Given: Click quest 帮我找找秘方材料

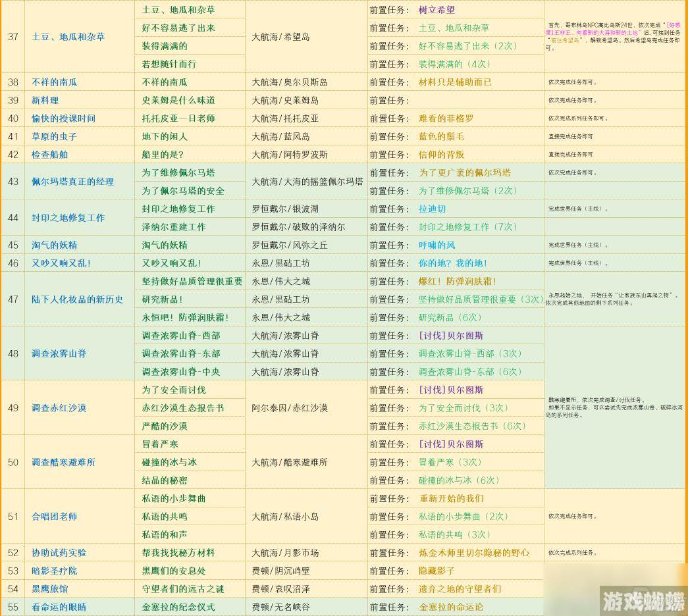Looking at the screenshot, I should (x=178, y=552).
